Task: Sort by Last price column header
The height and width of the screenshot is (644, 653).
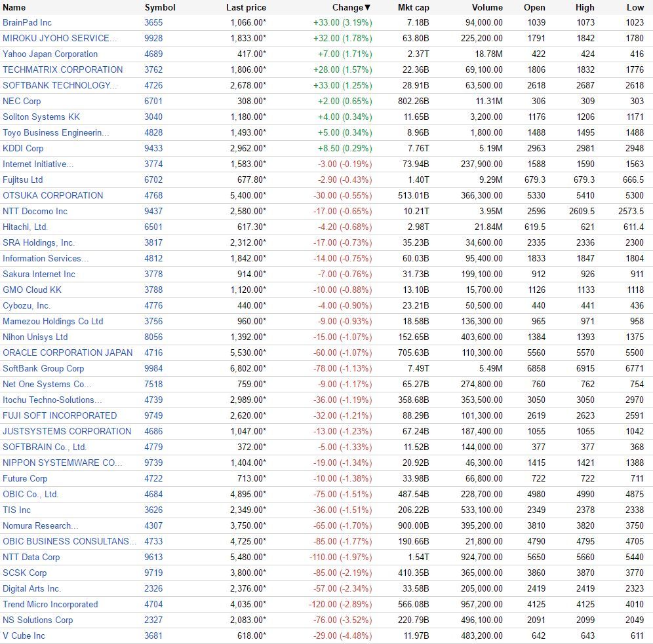Action: 246,7
